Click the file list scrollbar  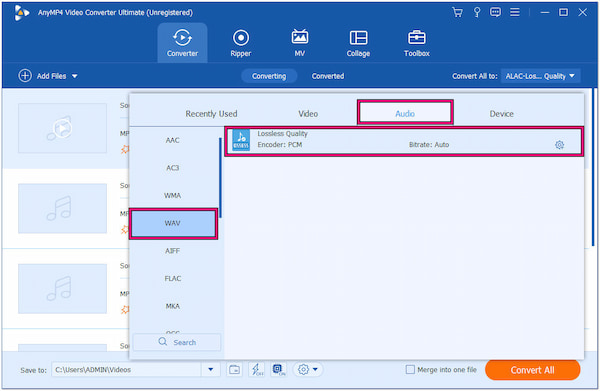(x=593, y=167)
